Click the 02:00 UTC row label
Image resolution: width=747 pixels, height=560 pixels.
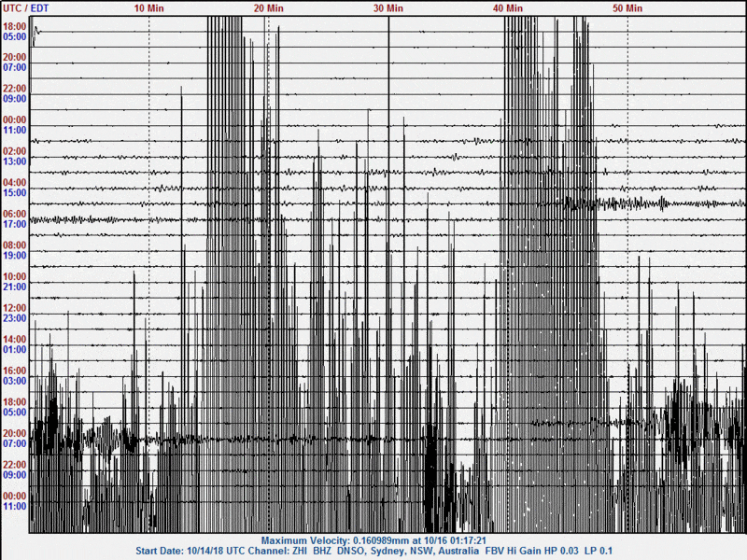[14, 151]
